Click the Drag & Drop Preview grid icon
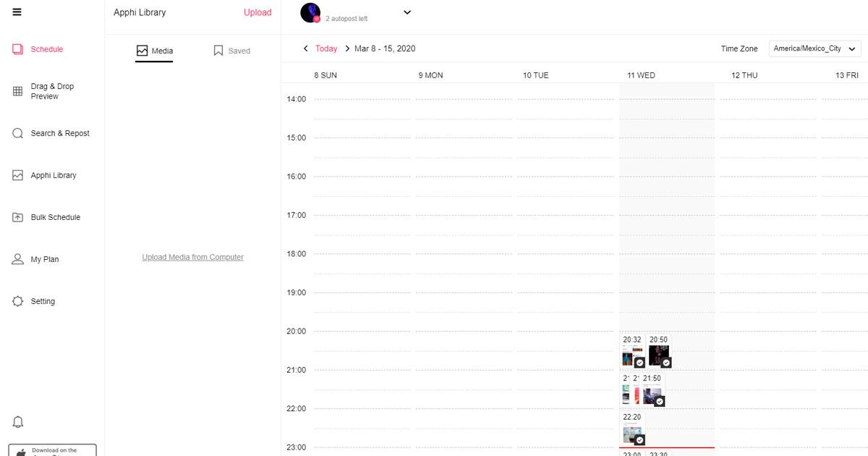 [18, 91]
